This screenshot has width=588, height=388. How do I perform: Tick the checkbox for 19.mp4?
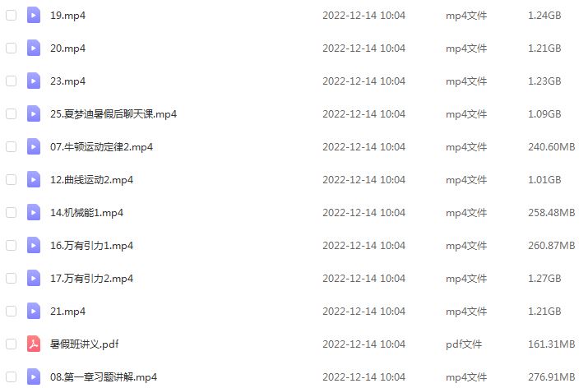(x=12, y=16)
